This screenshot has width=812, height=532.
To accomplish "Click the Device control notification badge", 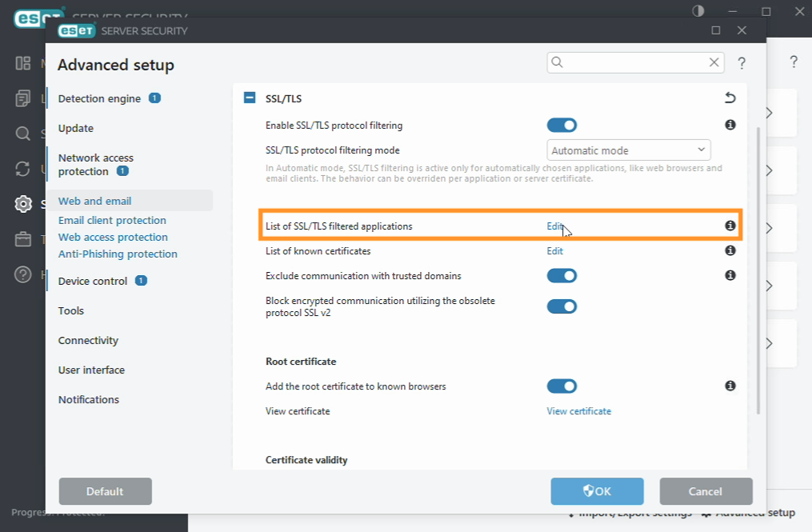I will (141, 280).
